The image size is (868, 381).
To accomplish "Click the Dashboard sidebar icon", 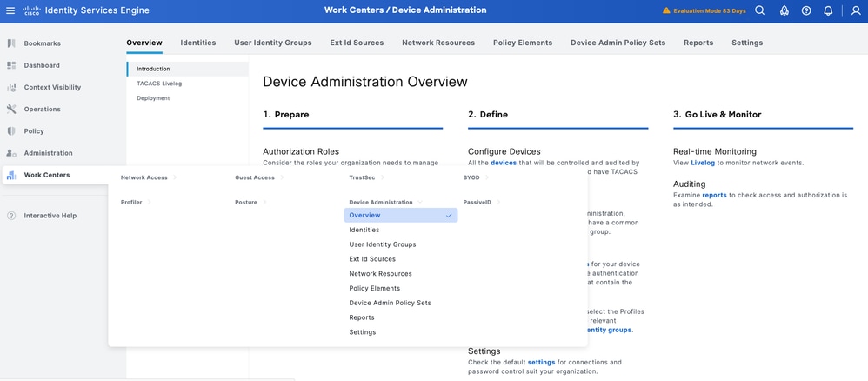I will pos(11,65).
